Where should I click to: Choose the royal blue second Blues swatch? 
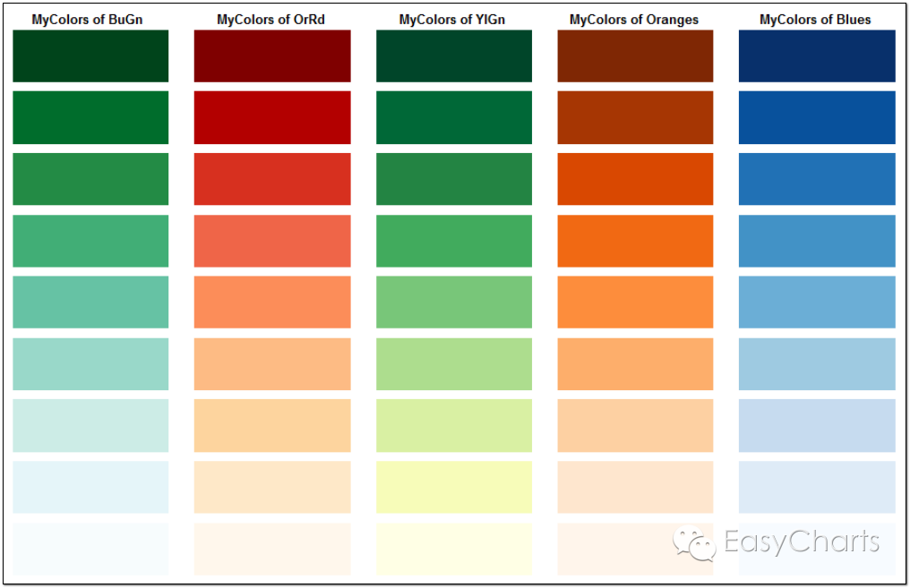(817, 118)
